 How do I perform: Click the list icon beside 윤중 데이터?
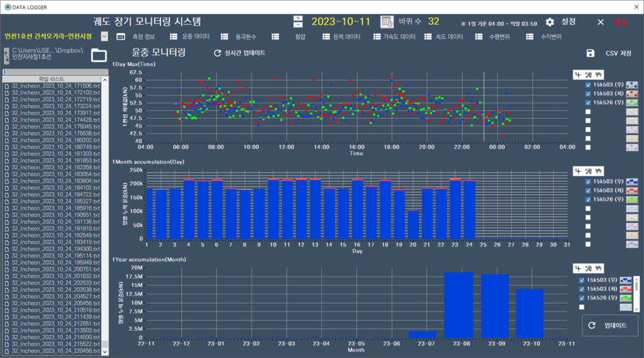(173, 36)
